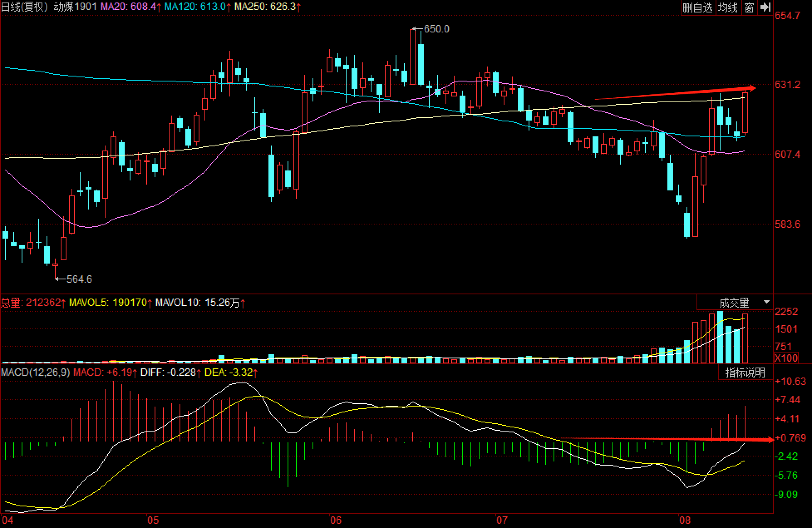Click the MA120: 613.0 label
Image resolution: width=812 pixels, height=528 pixels.
click(x=198, y=7)
